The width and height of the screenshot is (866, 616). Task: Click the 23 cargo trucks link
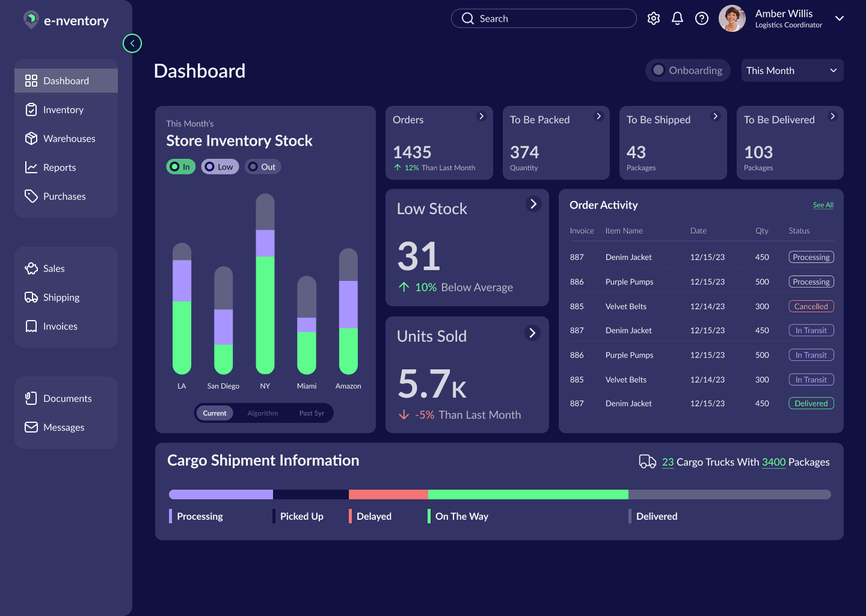pos(668,462)
